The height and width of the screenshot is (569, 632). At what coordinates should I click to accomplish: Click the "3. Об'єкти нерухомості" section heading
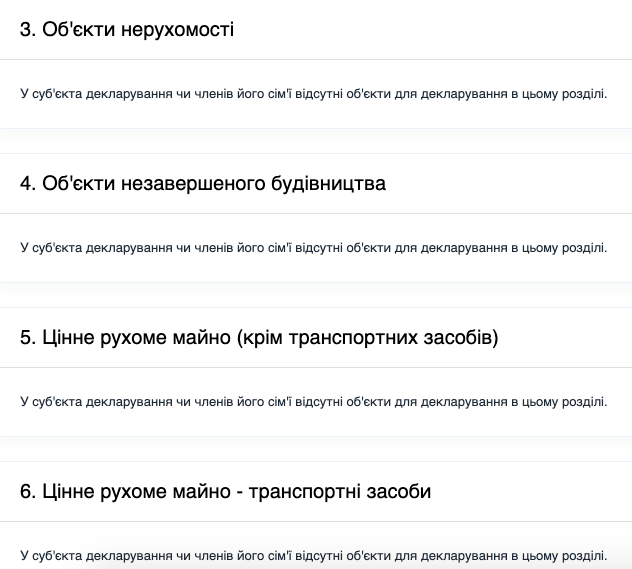[x=126, y=29]
